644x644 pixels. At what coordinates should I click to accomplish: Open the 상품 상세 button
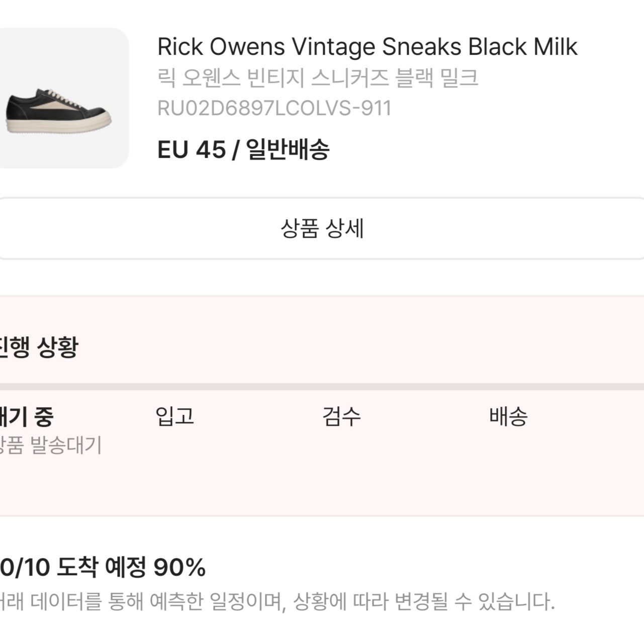tap(322, 228)
